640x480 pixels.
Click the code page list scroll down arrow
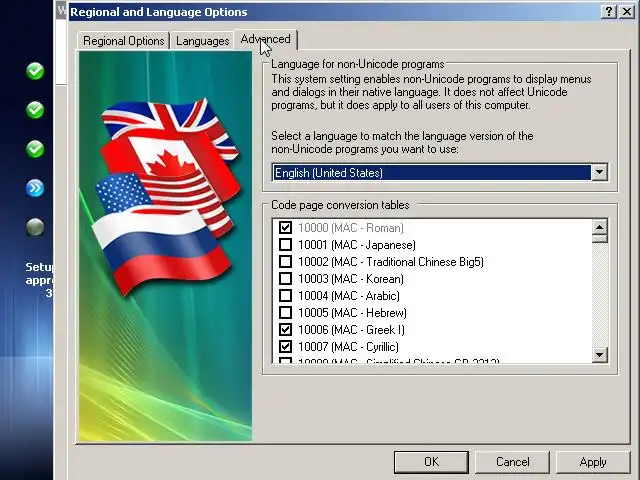coord(599,354)
